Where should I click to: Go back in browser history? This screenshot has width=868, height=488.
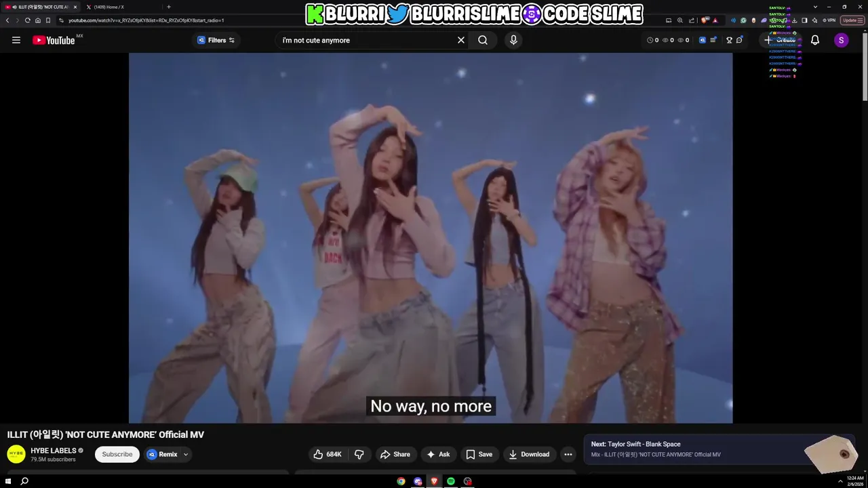point(7,20)
